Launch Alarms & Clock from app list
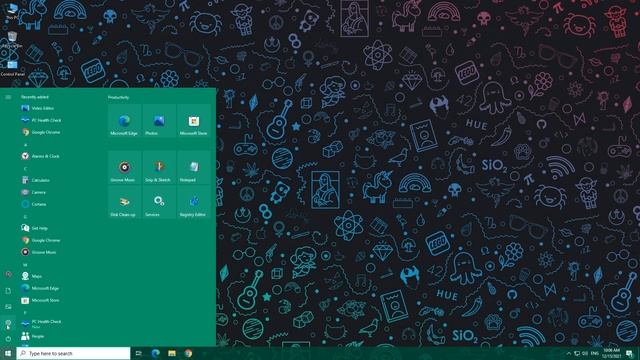 (59, 156)
